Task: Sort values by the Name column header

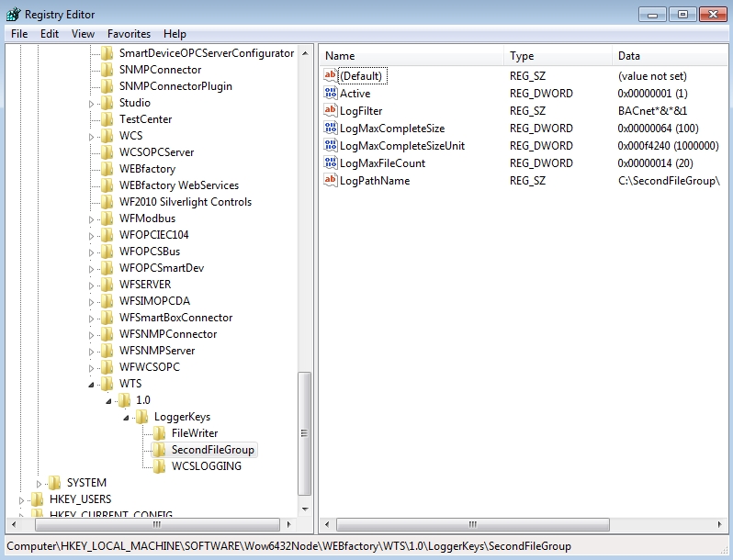Action: click(412, 56)
